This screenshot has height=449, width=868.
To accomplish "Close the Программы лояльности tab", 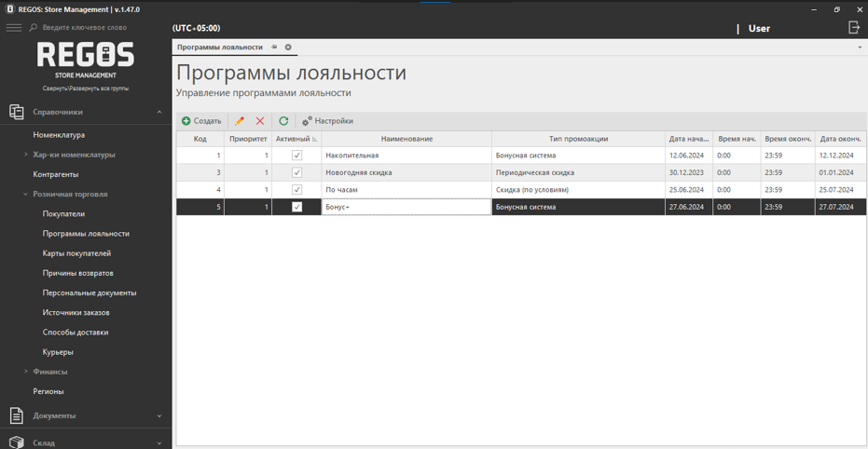I will click(288, 47).
